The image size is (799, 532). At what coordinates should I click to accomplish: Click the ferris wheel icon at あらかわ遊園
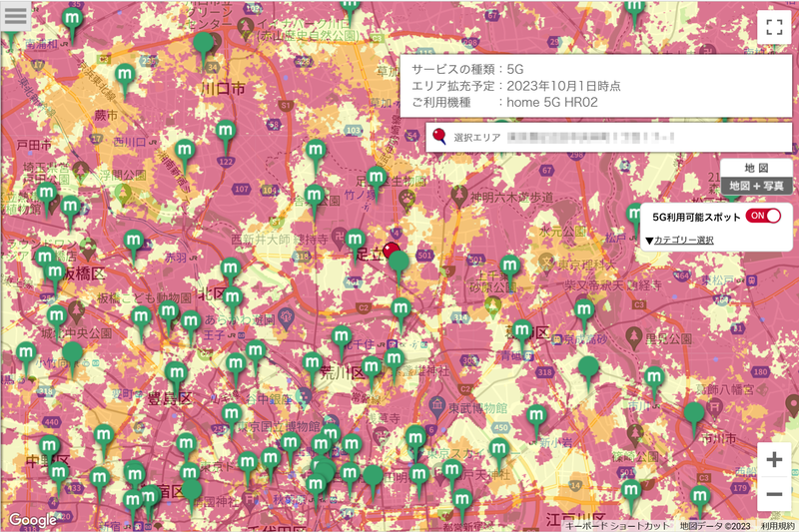pos(286,317)
